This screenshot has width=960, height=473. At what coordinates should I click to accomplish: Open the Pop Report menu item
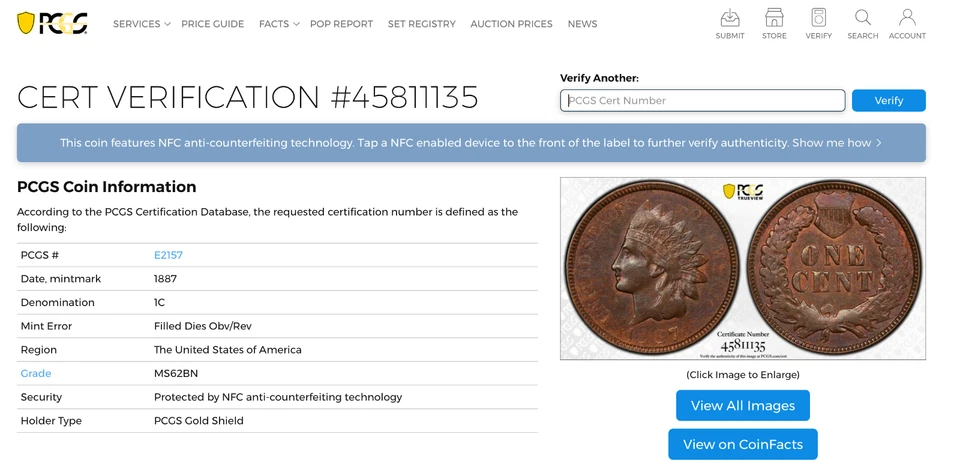(x=341, y=24)
